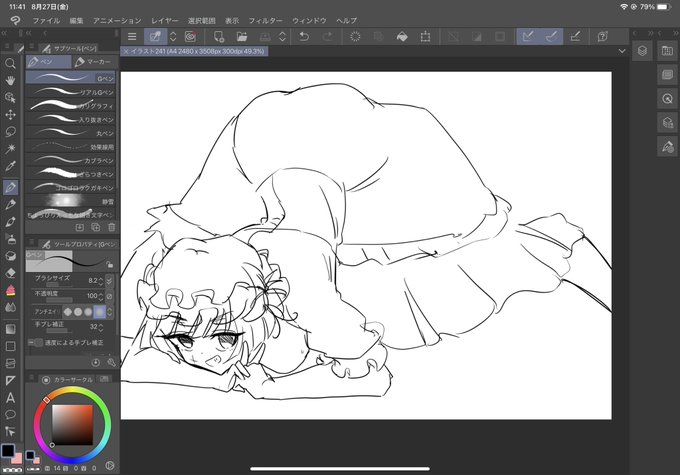The image size is (680, 475).
Task: Toggle Snap to Special Ruler in command bar
Action: 552,37
